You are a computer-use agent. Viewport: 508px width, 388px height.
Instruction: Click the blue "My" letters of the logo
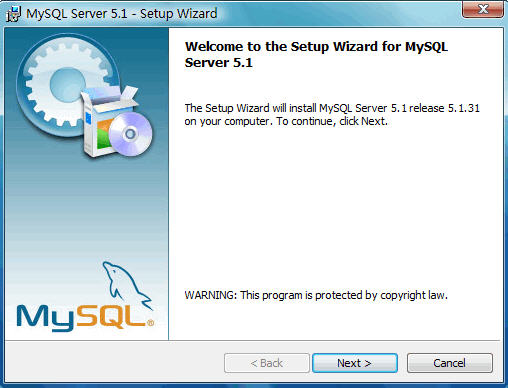[45, 317]
